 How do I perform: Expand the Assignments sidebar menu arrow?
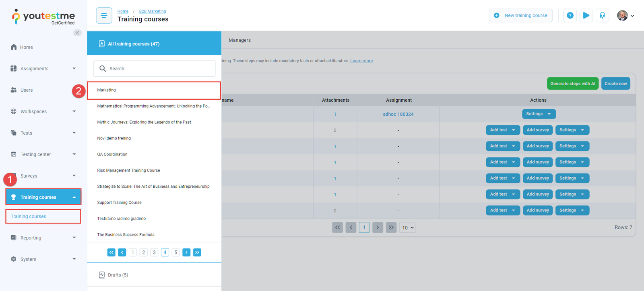click(x=74, y=68)
